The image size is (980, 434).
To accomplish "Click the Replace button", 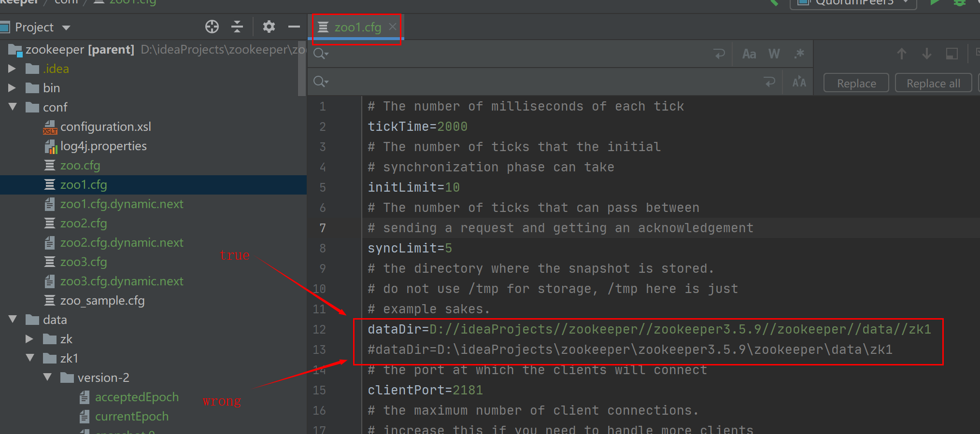I will pyautogui.click(x=856, y=83).
